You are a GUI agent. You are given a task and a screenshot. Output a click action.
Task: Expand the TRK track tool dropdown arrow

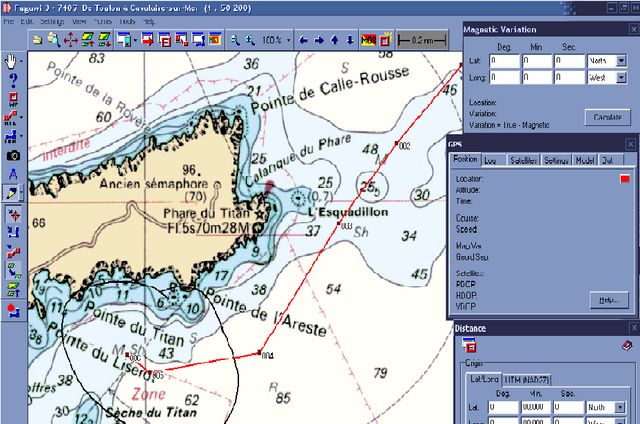[x=21, y=136]
